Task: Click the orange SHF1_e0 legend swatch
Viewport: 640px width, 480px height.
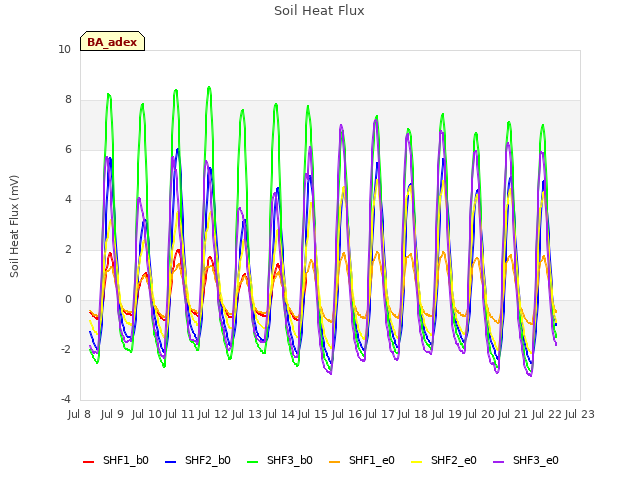Action: coord(335,462)
